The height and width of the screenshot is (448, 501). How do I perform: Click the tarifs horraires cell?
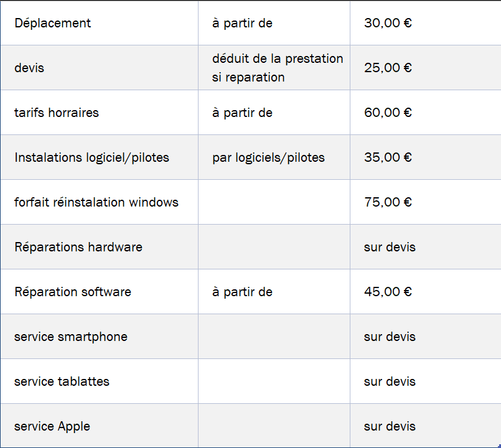click(99, 113)
